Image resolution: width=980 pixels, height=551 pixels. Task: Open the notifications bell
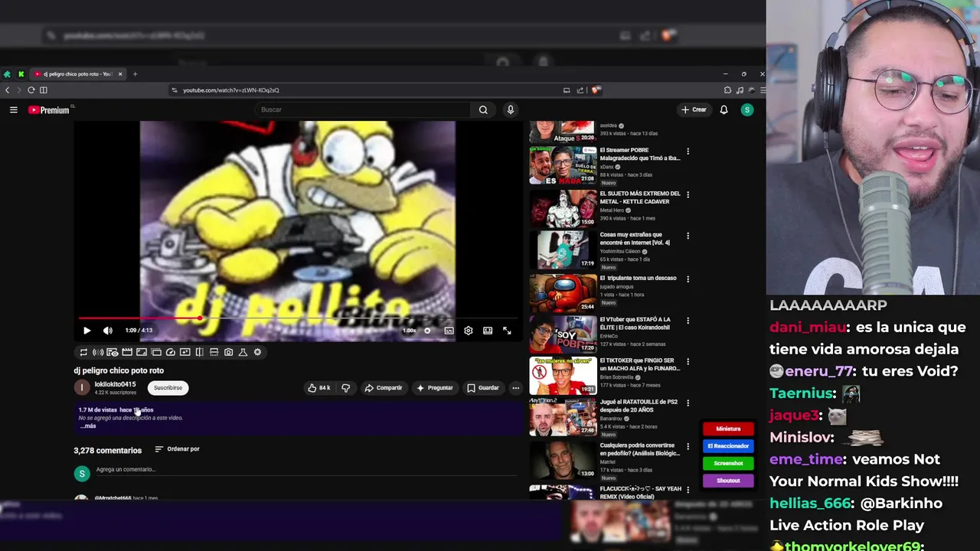click(x=724, y=109)
